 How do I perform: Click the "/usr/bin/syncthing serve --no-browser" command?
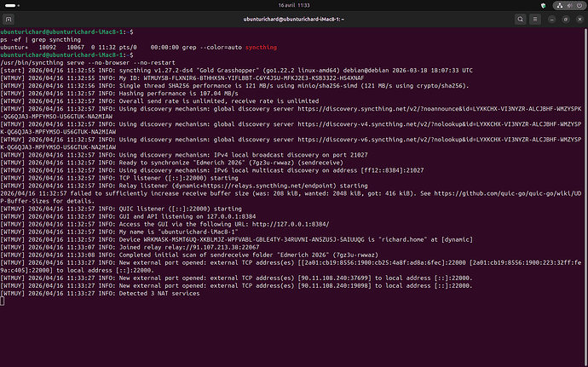pyautogui.click(x=88, y=63)
